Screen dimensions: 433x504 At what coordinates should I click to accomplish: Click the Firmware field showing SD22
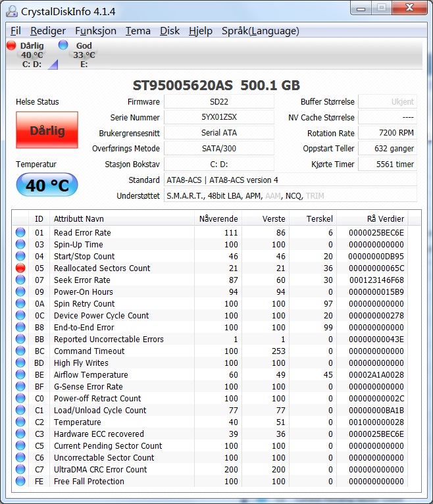(219, 101)
